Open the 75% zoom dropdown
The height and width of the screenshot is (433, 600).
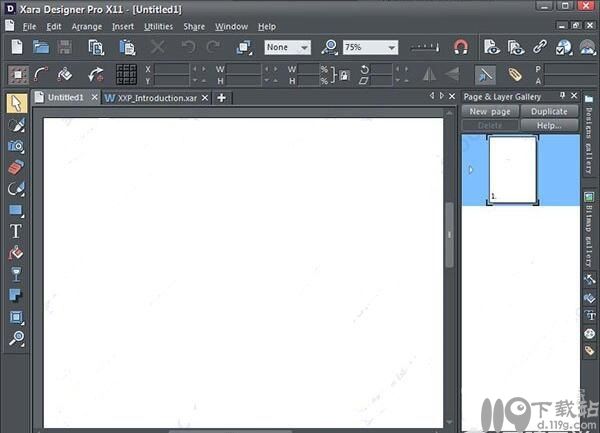click(370, 47)
